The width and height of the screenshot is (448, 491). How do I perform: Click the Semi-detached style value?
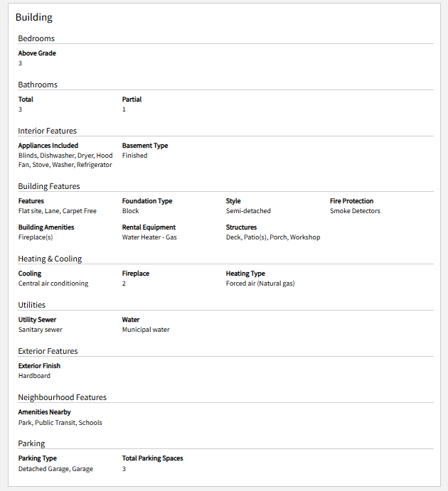click(x=248, y=211)
